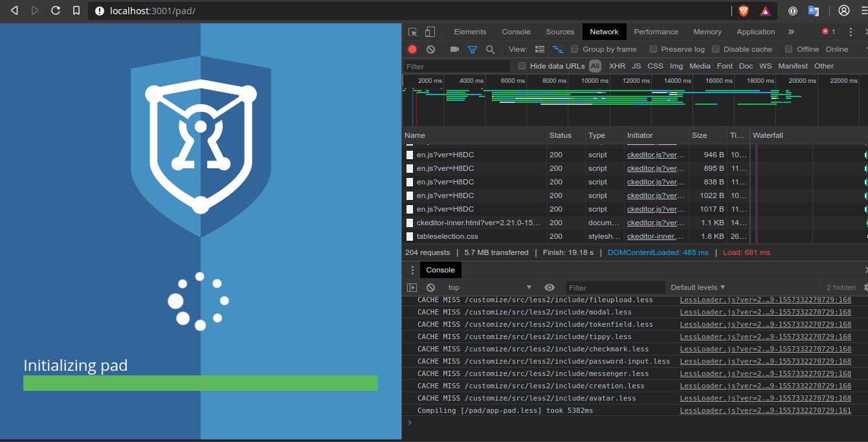Check the Disable cache option
This screenshot has width=868, height=442.
point(715,49)
